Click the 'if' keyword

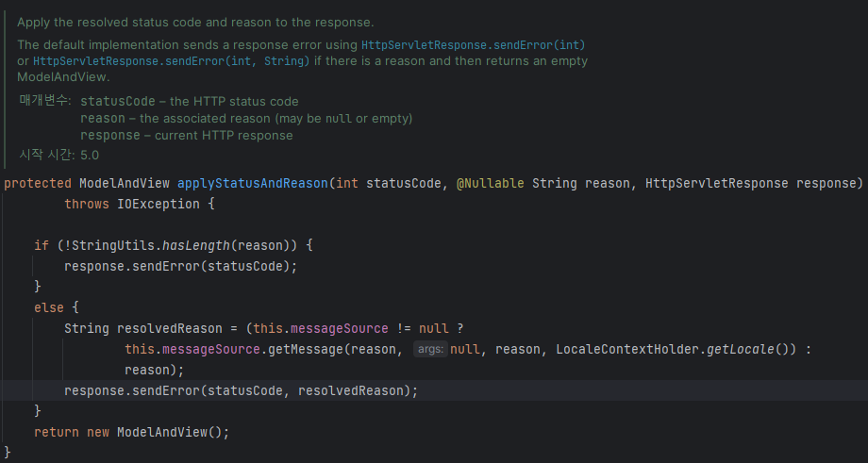(x=42, y=245)
